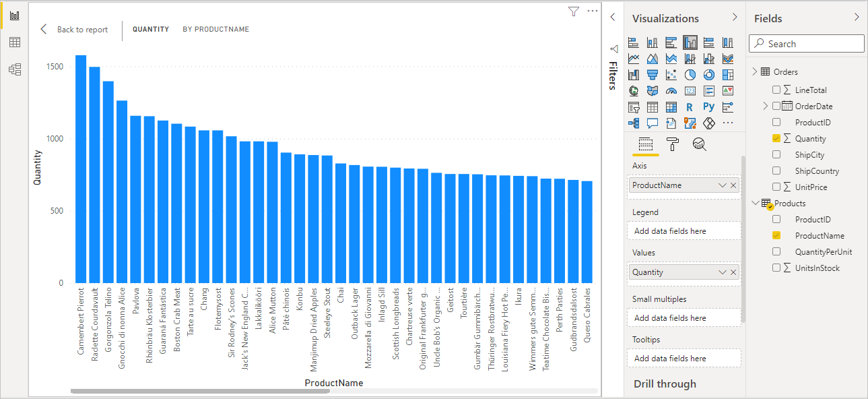Select the pie chart visualization
868x399 pixels.
690,74
